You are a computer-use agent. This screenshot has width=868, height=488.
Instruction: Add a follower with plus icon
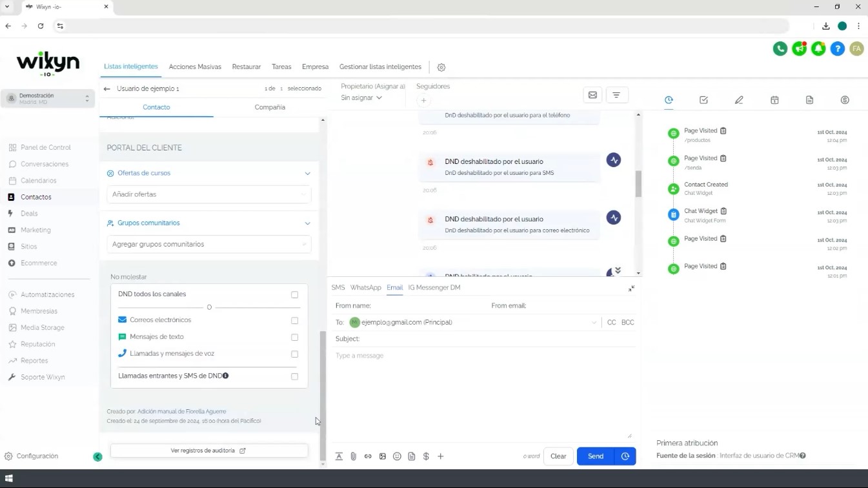423,100
